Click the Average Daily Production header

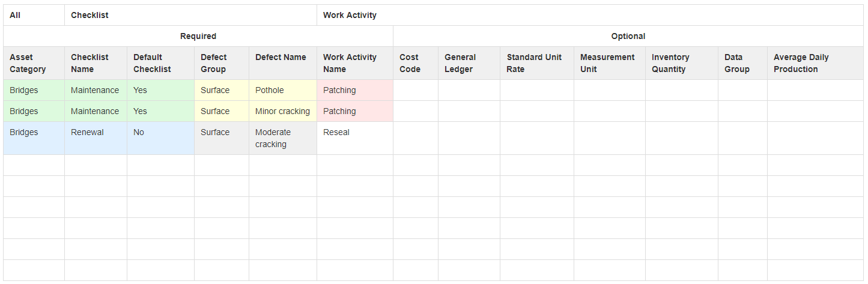(x=815, y=63)
